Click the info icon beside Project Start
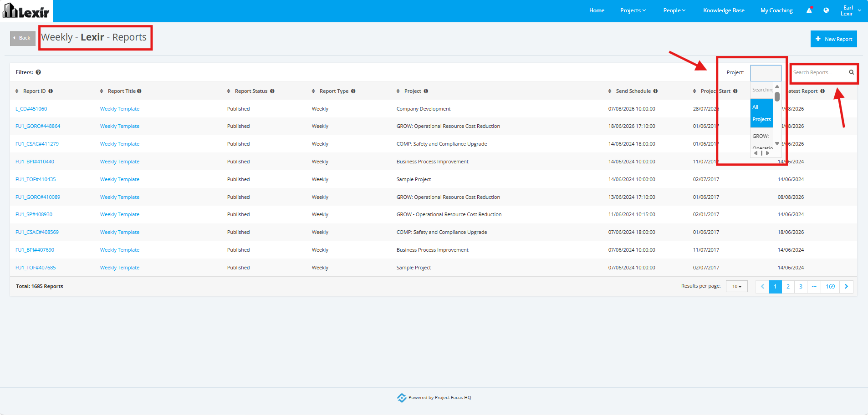Viewport: 868px width, 415px height. coord(735,91)
